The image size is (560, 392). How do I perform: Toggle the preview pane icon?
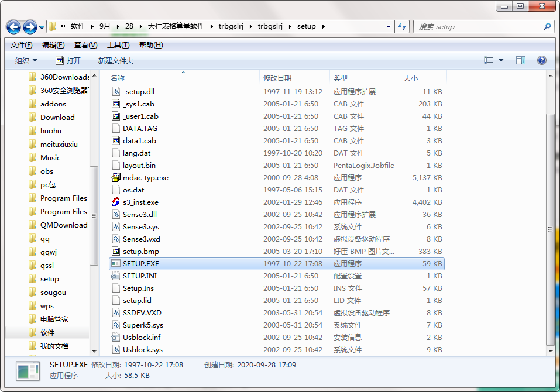pos(520,60)
